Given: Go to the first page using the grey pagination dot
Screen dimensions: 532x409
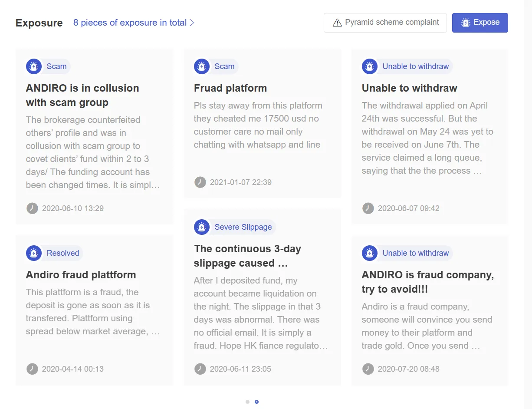Looking at the screenshot, I should tap(247, 402).
